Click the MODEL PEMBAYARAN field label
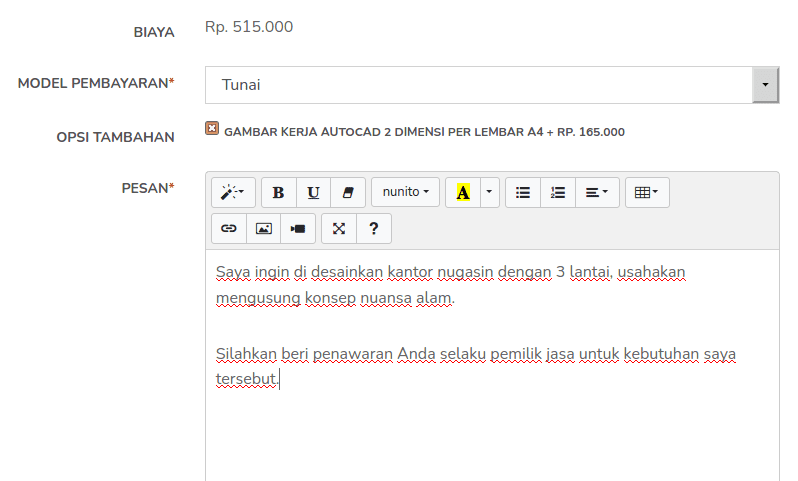Screen dimensions: 798x481 [96, 83]
